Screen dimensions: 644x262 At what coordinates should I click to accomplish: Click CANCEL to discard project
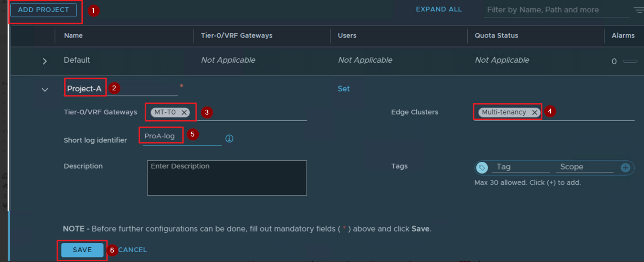point(133,250)
